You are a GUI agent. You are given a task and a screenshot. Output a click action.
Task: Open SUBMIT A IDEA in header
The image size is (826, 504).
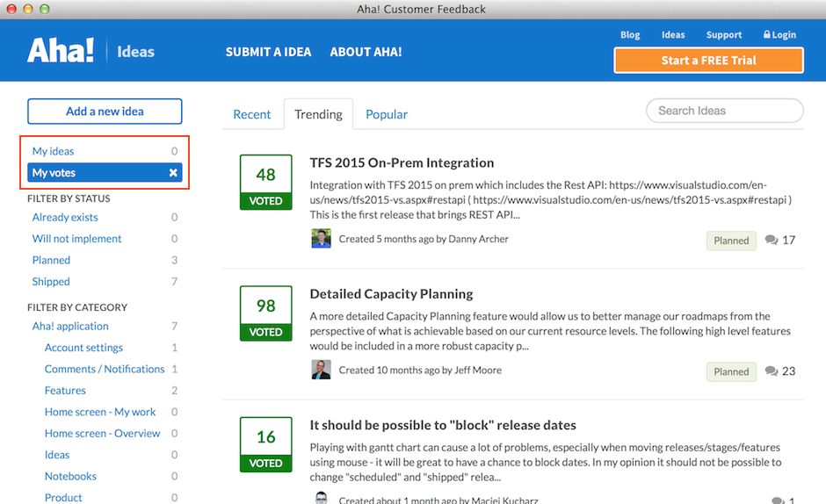pos(268,52)
